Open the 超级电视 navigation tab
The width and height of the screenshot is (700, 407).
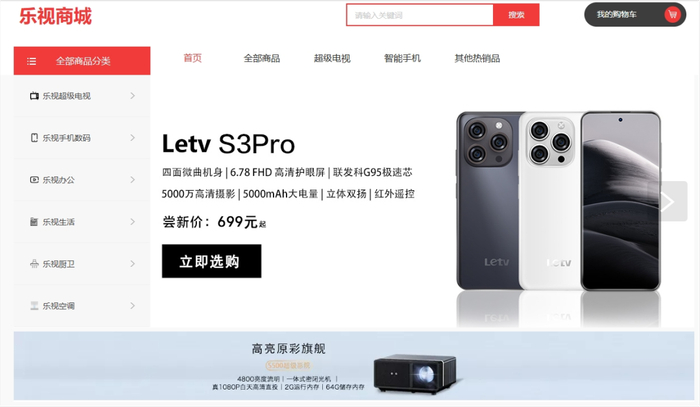pos(332,58)
